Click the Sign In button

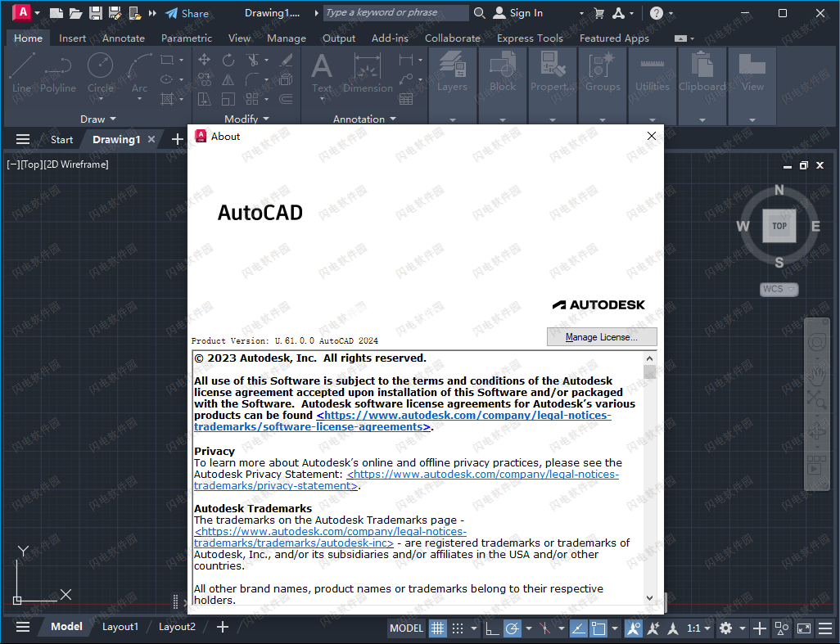[x=518, y=13]
